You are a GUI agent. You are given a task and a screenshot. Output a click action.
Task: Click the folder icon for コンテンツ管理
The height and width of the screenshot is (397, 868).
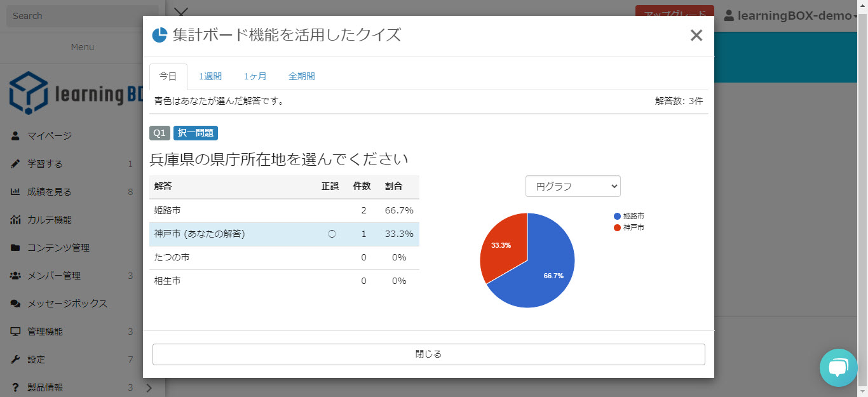tap(15, 248)
